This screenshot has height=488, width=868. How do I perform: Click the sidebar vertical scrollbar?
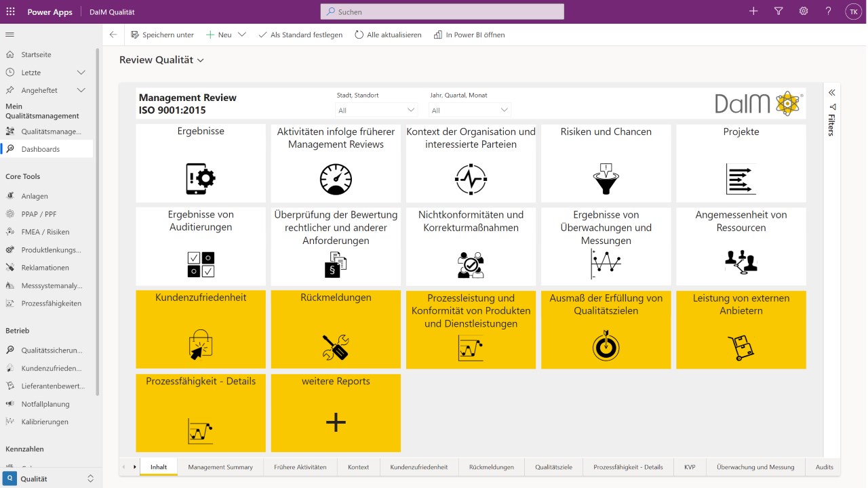[x=98, y=221]
